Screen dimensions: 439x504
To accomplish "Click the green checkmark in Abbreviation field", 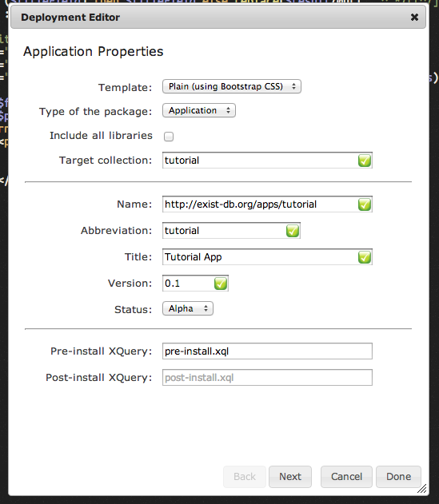I will pyautogui.click(x=292, y=231).
